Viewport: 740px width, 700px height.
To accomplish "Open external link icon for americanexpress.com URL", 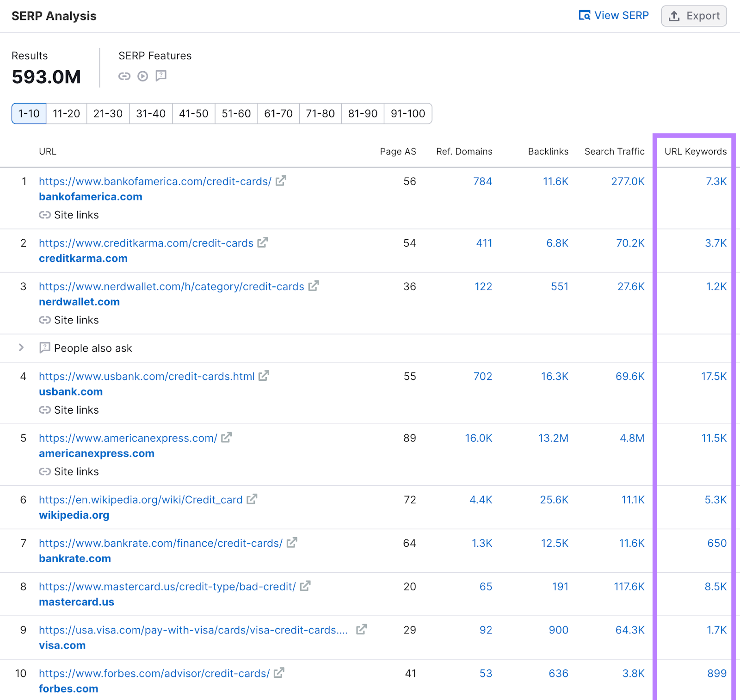I will [x=226, y=437].
